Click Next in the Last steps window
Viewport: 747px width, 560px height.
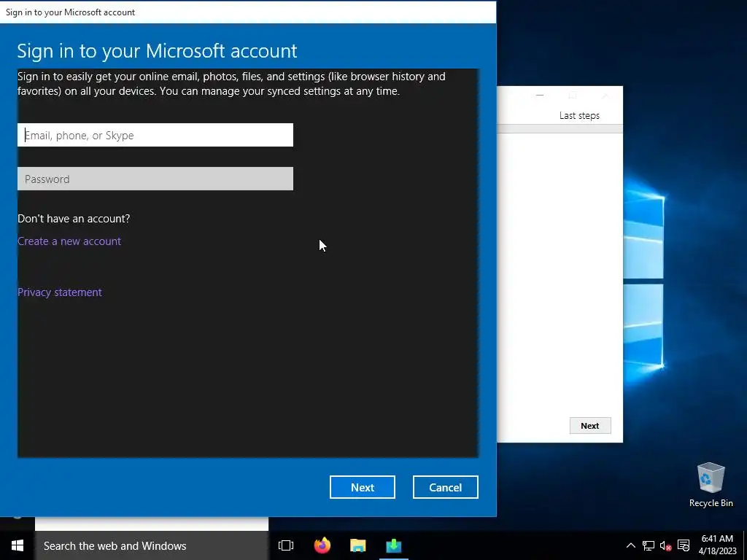pos(589,426)
